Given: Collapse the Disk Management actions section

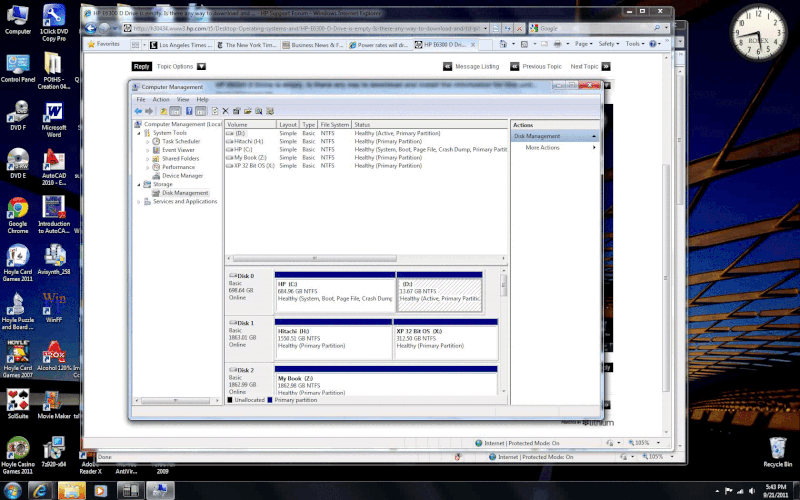Looking at the screenshot, I should (x=594, y=136).
